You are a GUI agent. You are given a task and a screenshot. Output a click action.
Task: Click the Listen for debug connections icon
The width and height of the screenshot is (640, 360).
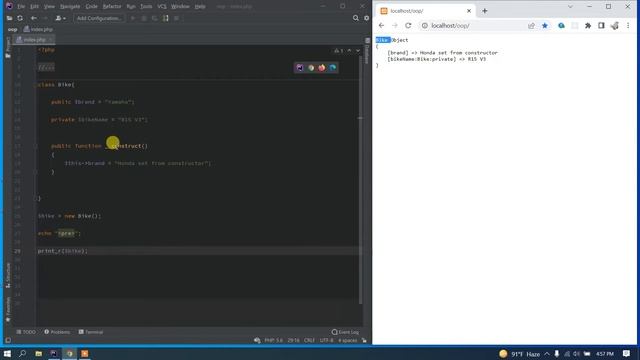click(x=165, y=18)
